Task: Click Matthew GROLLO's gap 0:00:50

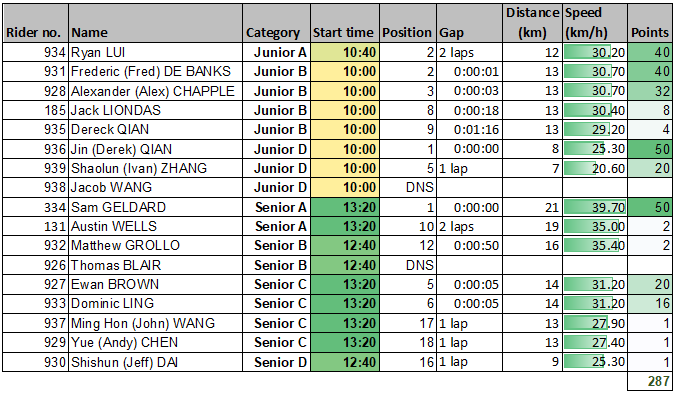Action: click(x=469, y=246)
